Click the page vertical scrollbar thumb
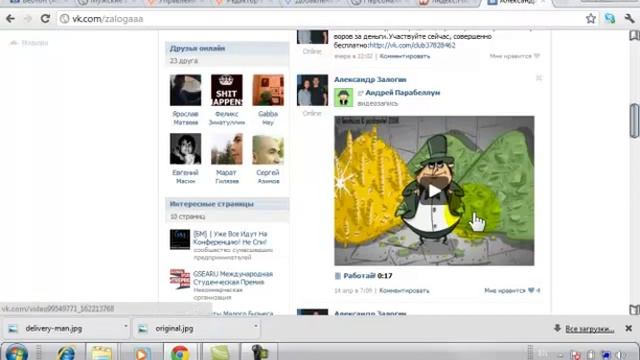 (x=634, y=121)
